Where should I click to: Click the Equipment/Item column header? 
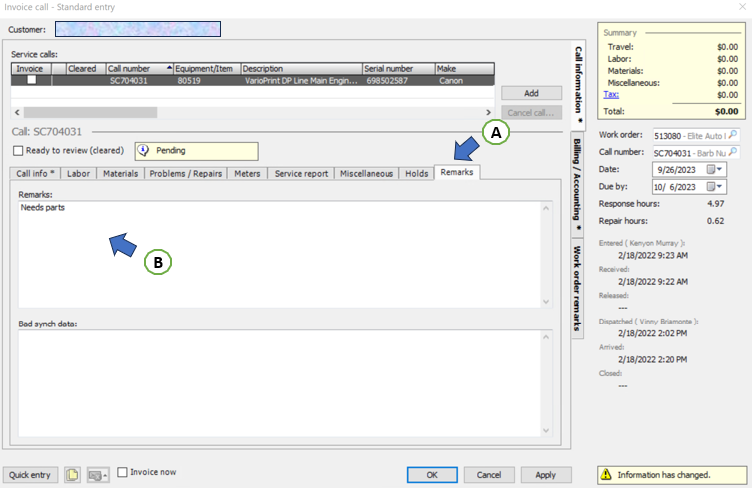[x=207, y=69]
